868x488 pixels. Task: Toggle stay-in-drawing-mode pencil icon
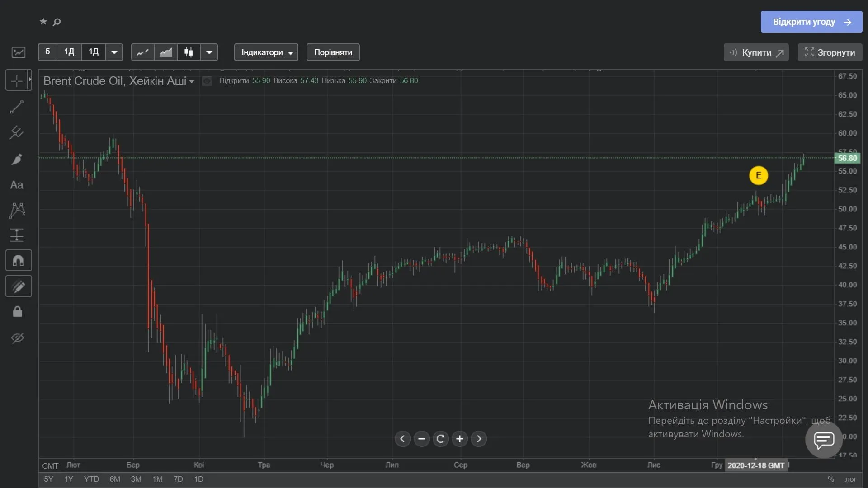click(19, 286)
